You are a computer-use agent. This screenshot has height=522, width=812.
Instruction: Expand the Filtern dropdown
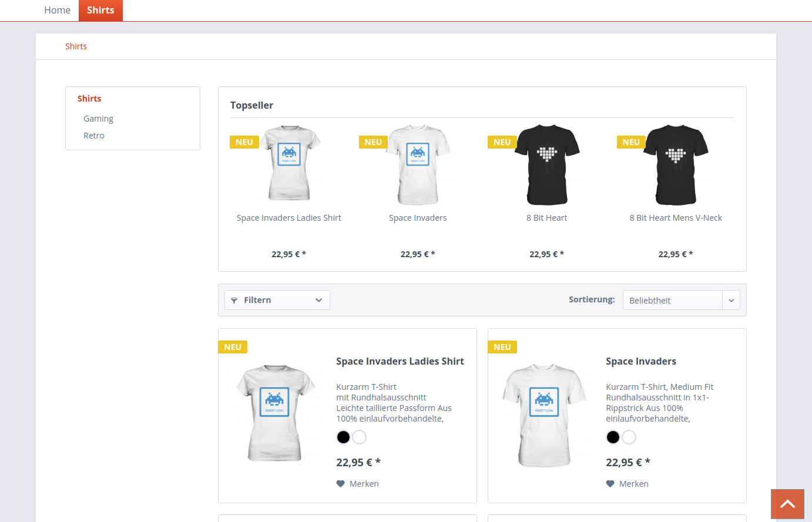pyautogui.click(x=277, y=300)
